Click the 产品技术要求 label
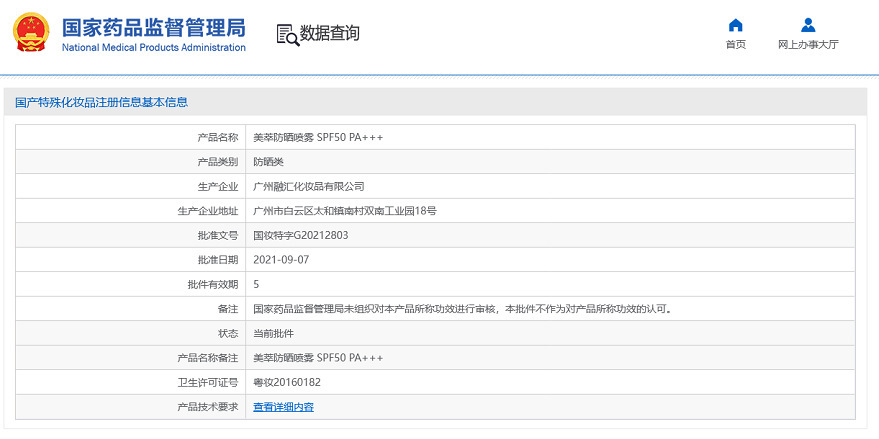Viewport: 879px width, 439px height. 208,407
